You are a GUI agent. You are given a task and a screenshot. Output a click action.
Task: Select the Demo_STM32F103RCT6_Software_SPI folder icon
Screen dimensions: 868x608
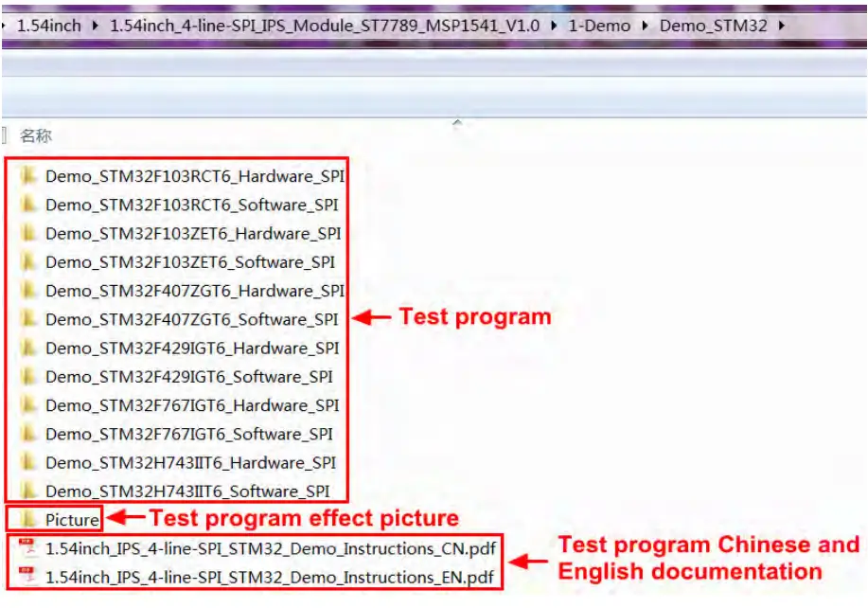[27, 205]
